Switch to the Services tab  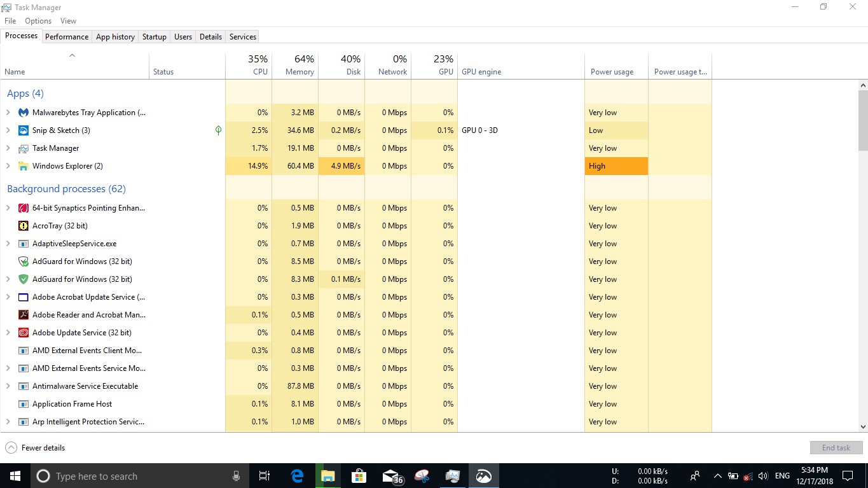[x=242, y=37]
